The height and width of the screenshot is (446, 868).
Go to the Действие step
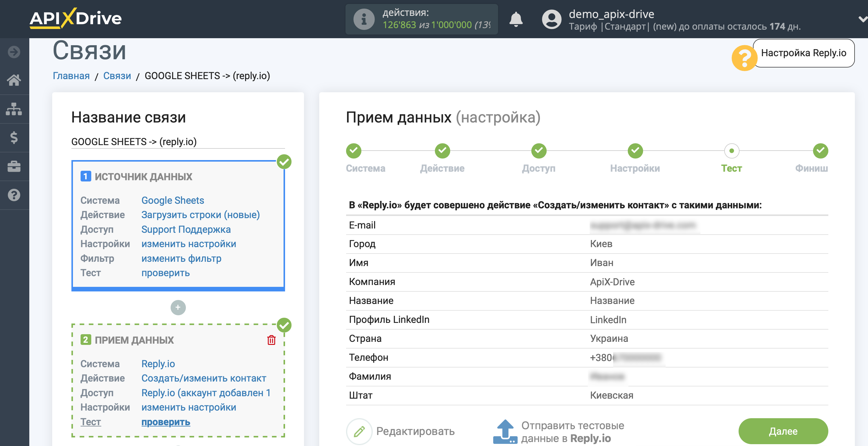[x=443, y=151]
